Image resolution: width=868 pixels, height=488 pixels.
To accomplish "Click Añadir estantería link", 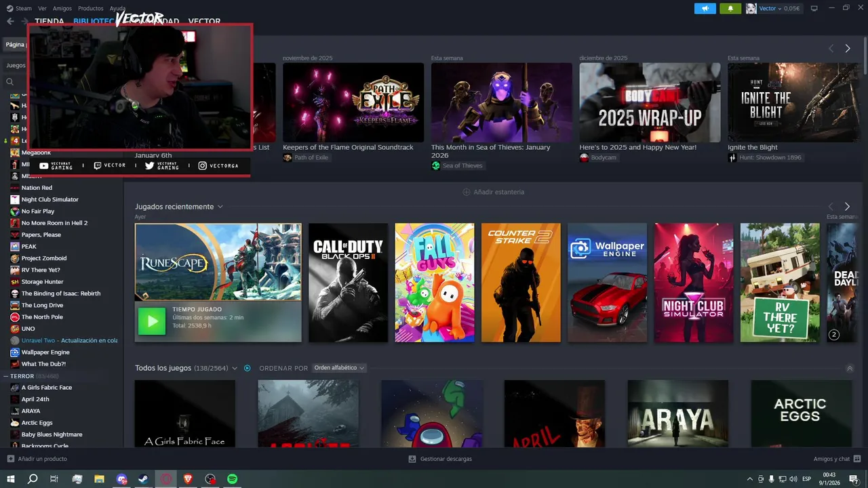I will point(498,192).
